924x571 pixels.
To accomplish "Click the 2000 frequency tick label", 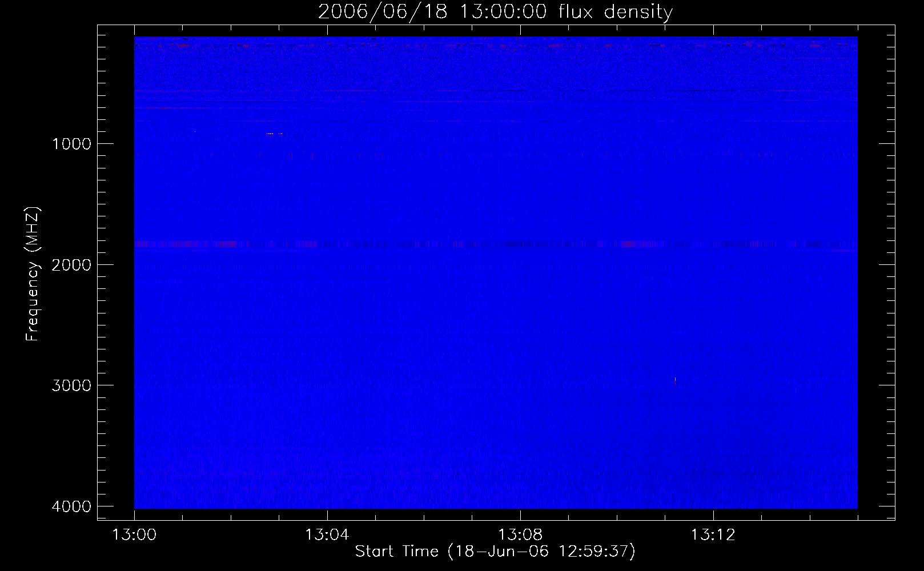I will 71,265.
